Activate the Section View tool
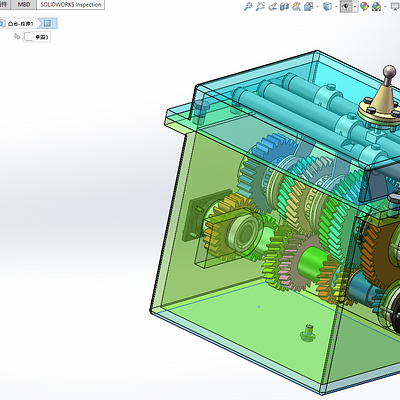This screenshot has height=400, width=400. [x=284, y=6]
